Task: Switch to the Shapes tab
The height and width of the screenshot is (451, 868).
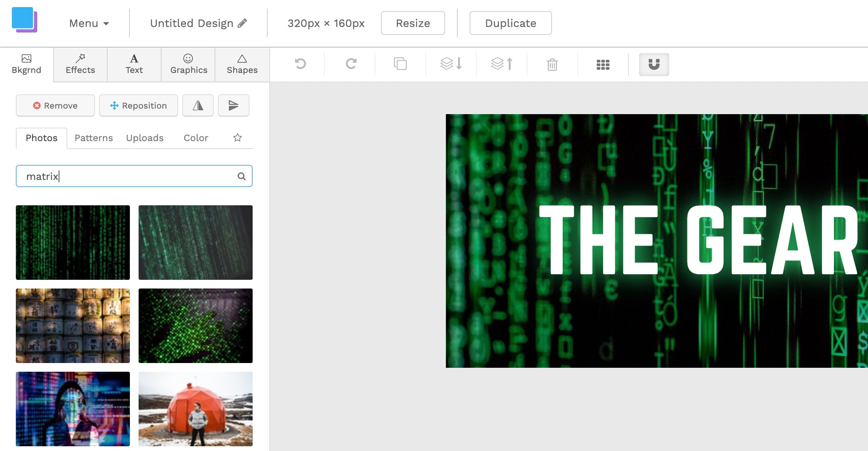Action: tap(242, 64)
